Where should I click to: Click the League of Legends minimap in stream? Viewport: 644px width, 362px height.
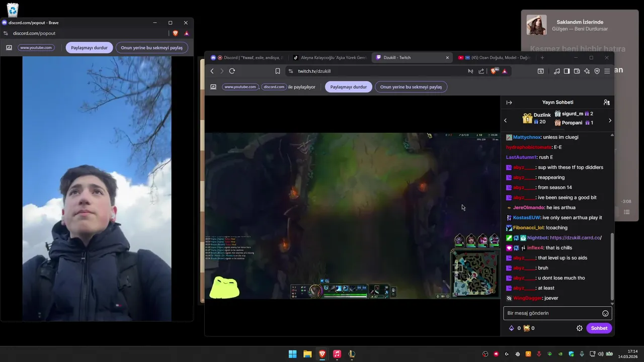pyautogui.click(x=474, y=273)
